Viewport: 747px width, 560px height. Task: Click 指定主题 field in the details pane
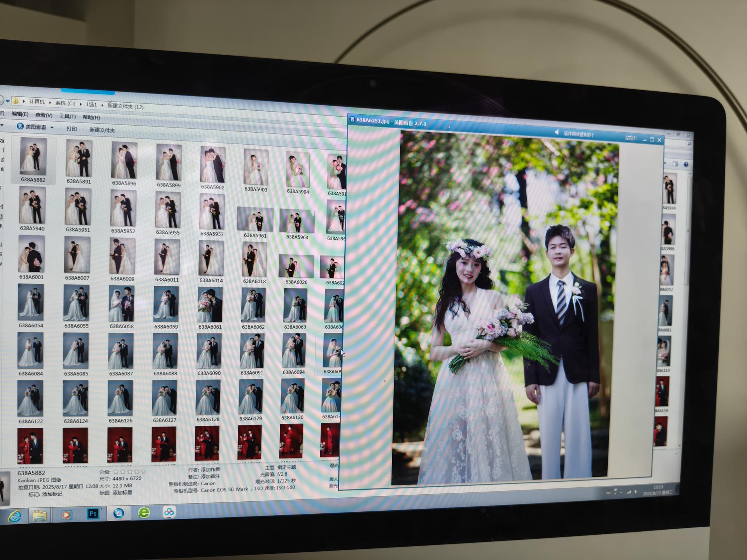[286, 467]
